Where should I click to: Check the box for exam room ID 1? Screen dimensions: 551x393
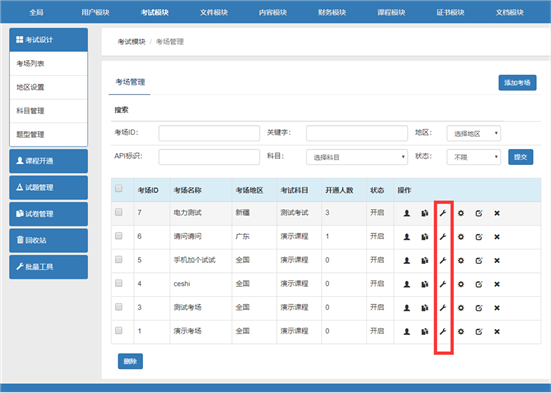point(119,330)
